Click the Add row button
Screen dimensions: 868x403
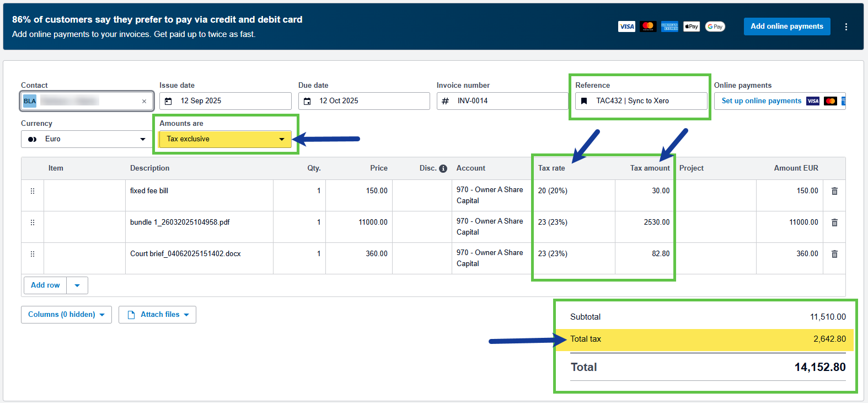click(x=45, y=285)
